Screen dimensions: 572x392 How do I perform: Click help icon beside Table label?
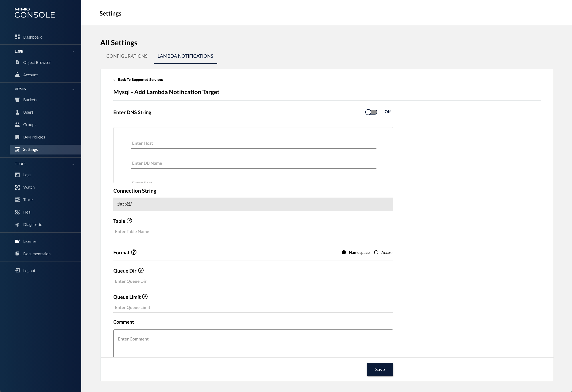point(129,221)
